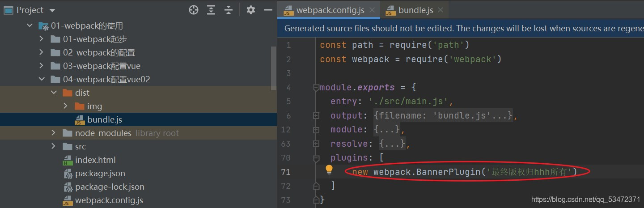This screenshot has width=644, height=208.
Task: Expand the 03-webpack配置vue folder
Action: 42,66
